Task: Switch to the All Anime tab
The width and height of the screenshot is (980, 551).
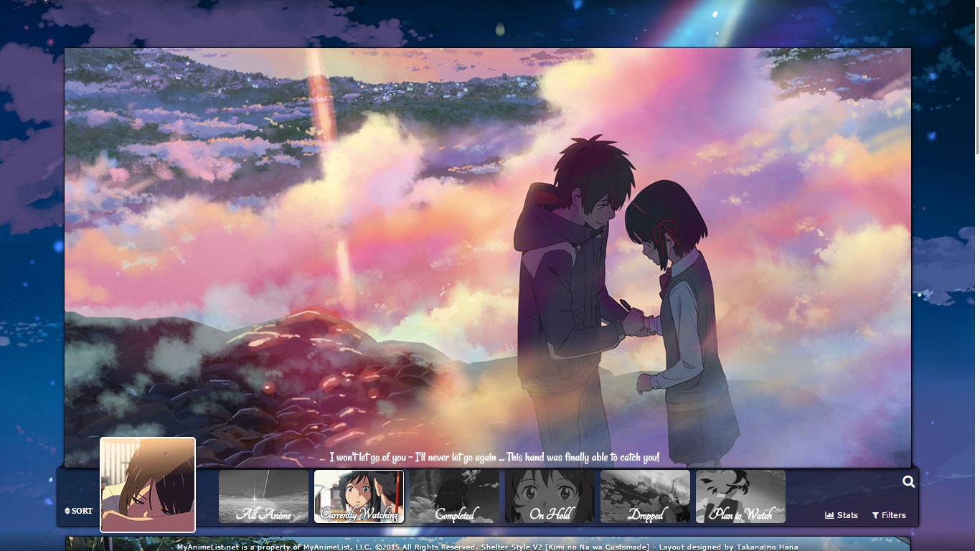Action: (x=263, y=496)
